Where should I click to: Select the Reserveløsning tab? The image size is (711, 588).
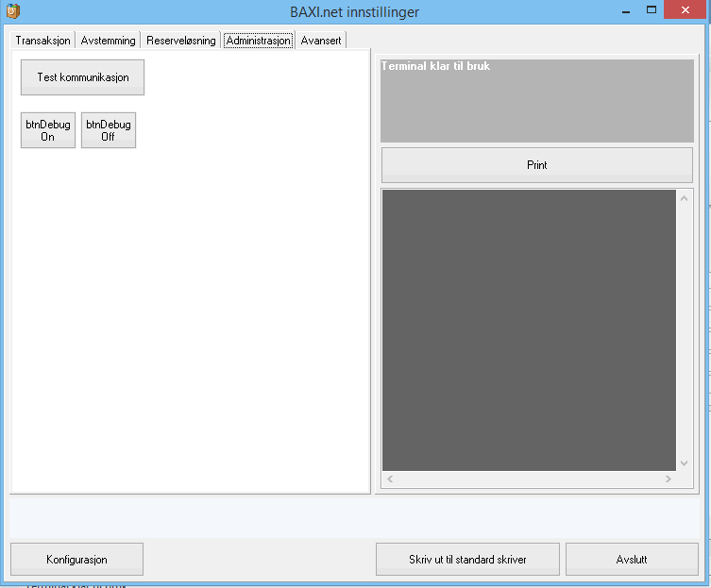click(x=181, y=41)
